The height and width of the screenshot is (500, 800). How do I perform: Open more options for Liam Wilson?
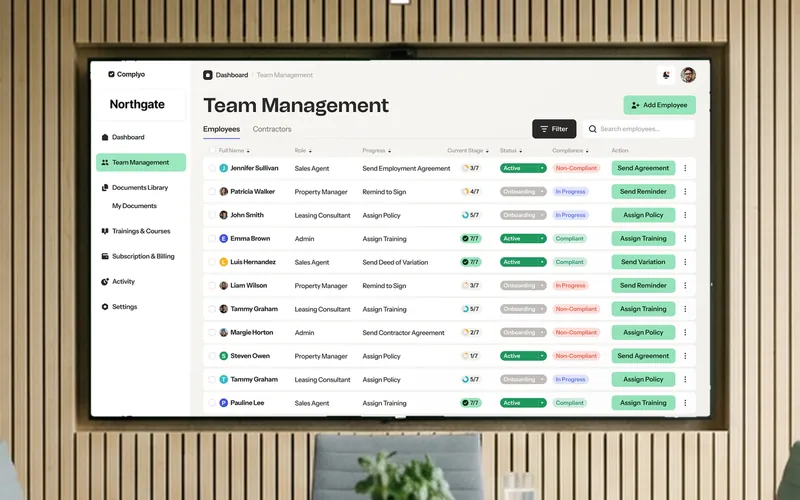pos(685,285)
